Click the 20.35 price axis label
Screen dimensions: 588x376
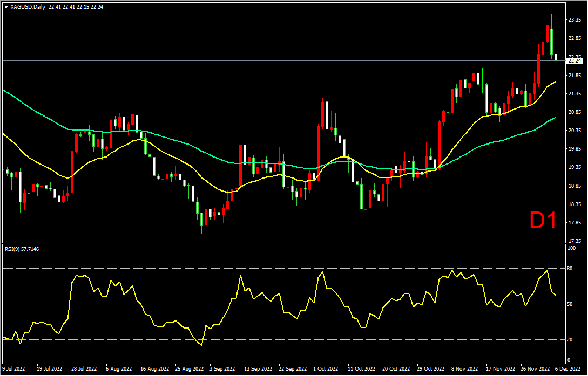pos(575,131)
